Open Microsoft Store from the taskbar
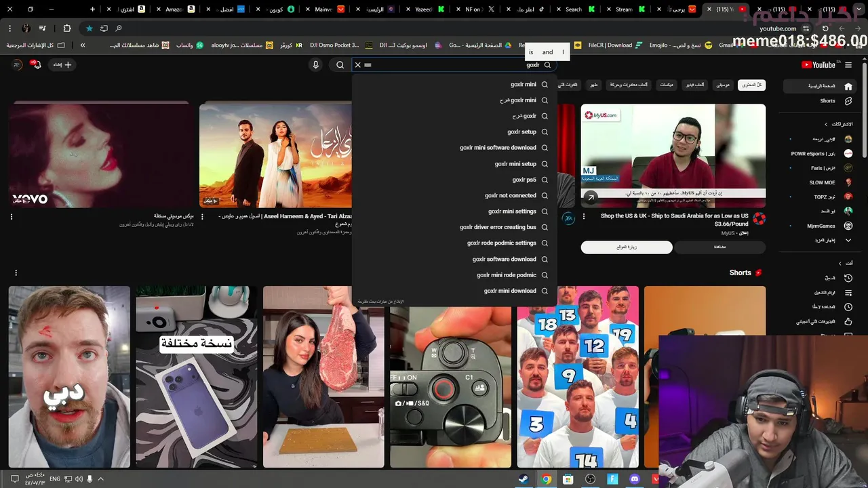 pyautogui.click(x=568, y=479)
